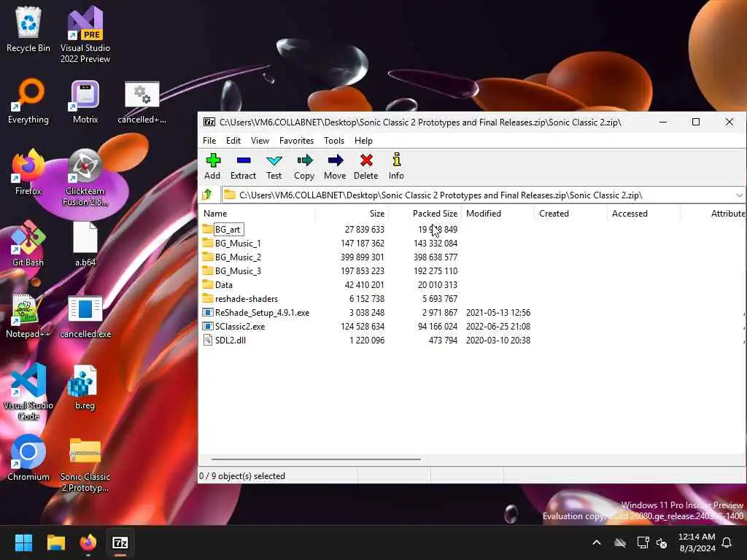Select the Firefox desktop shortcut
Viewport: 747px width, 560px height.
tap(28, 172)
